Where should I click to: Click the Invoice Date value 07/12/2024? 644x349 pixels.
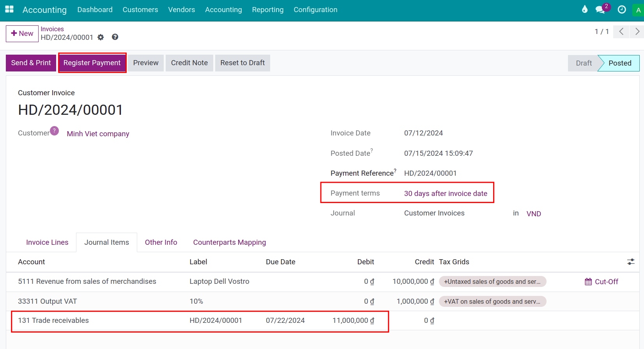[x=423, y=133]
